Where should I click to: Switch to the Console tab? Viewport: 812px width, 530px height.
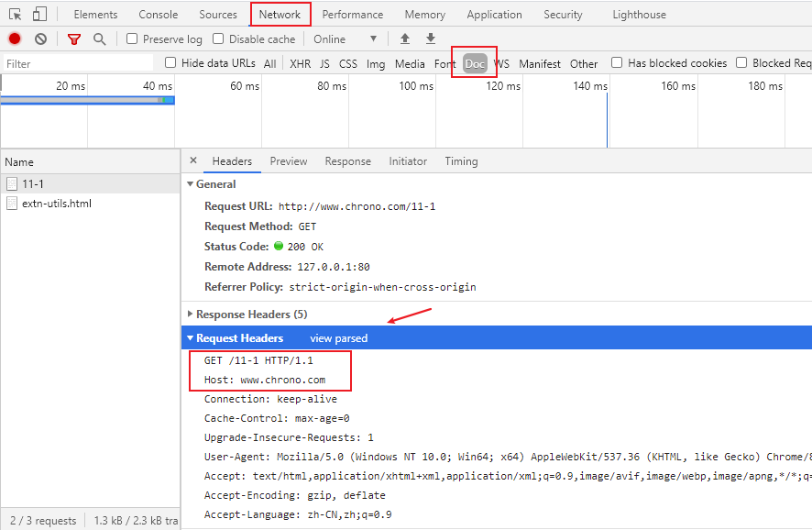click(159, 15)
